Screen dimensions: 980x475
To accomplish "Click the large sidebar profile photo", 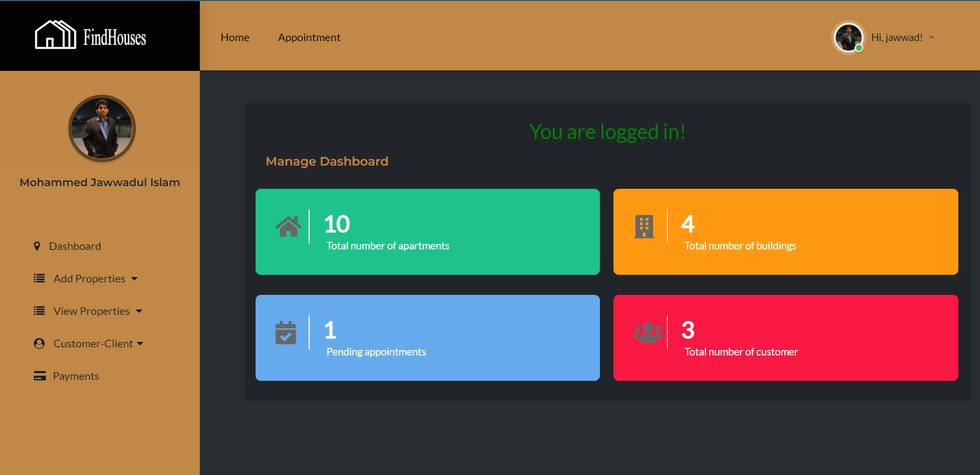I will (x=102, y=129).
